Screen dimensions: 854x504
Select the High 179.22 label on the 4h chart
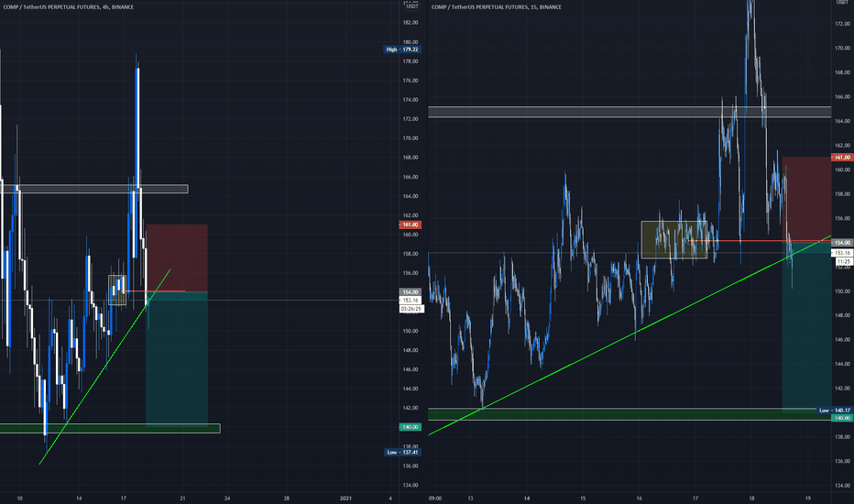pyautogui.click(x=402, y=49)
